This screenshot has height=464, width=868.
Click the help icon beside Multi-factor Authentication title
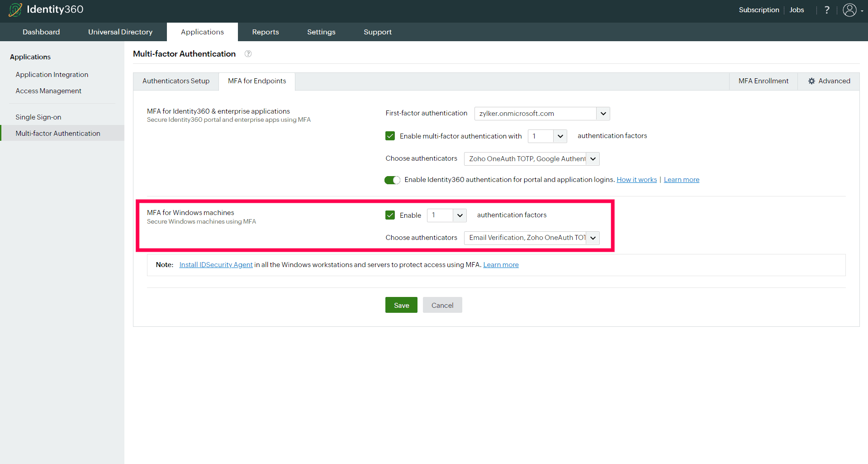tap(248, 54)
